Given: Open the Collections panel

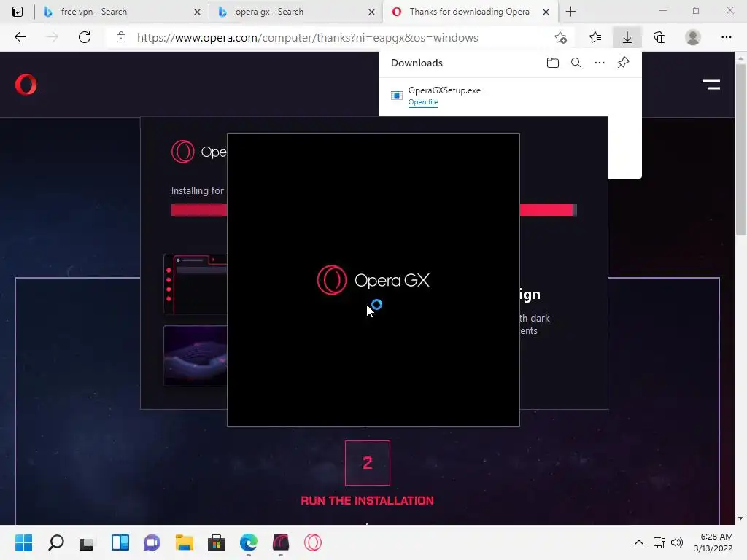Looking at the screenshot, I should (659, 38).
